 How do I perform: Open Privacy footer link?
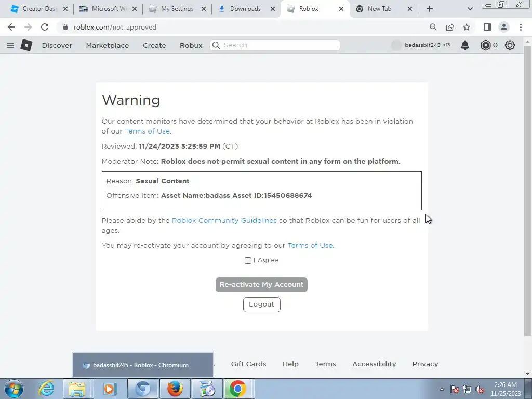425,364
